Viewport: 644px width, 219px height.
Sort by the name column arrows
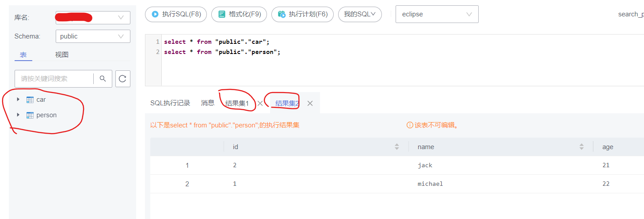(581, 147)
